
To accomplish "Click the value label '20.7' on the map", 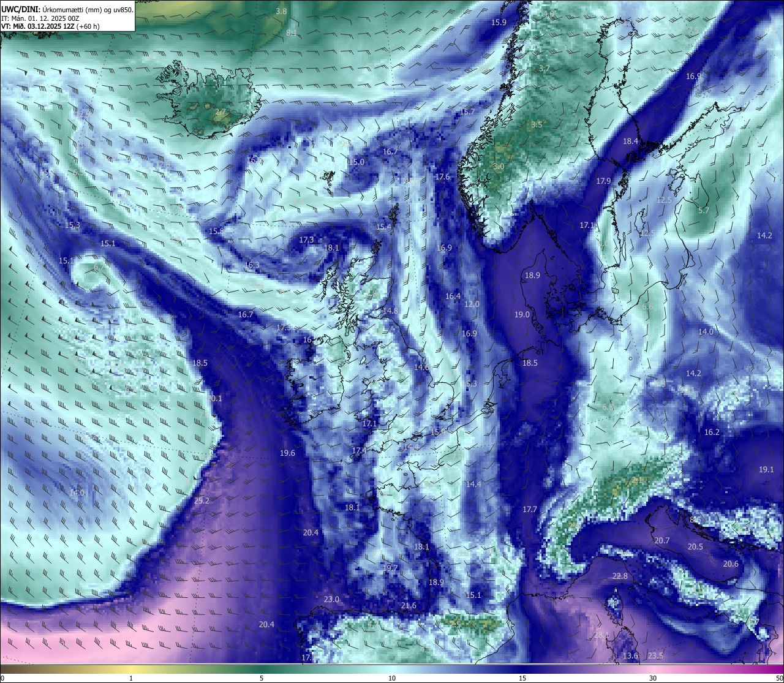I will coord(661,541).
